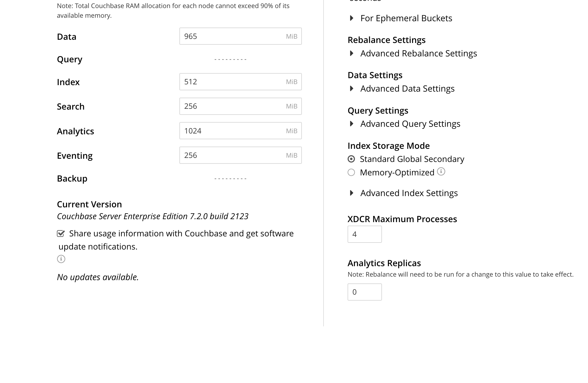Expand For Ephemeral Buckets section
588x383 pixels.
tap(351, 18)
